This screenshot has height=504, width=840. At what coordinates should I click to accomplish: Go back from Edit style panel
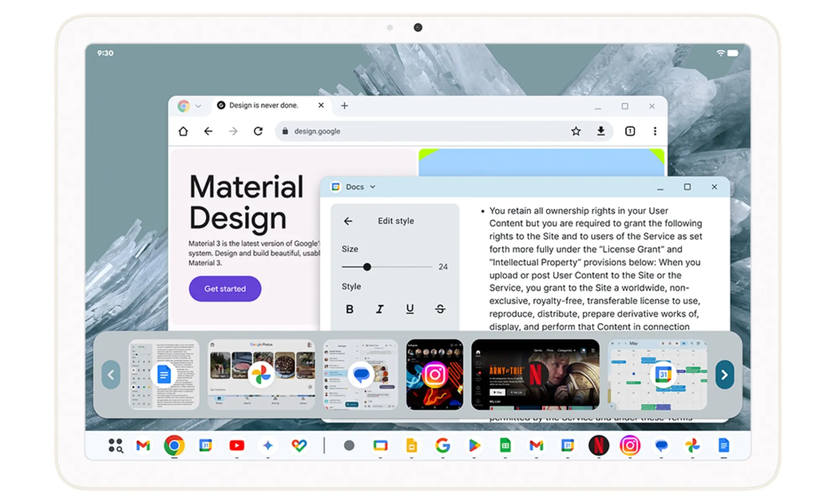coord(348,221)
